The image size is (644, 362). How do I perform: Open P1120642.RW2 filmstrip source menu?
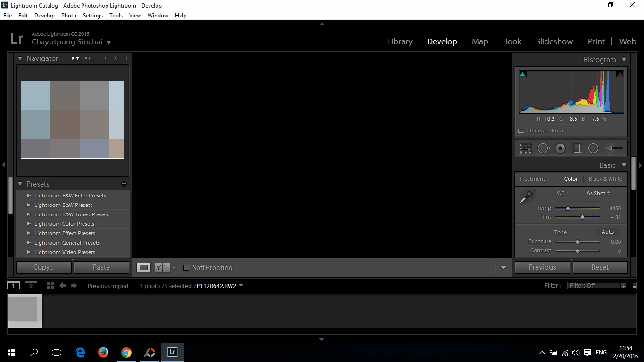219,286
